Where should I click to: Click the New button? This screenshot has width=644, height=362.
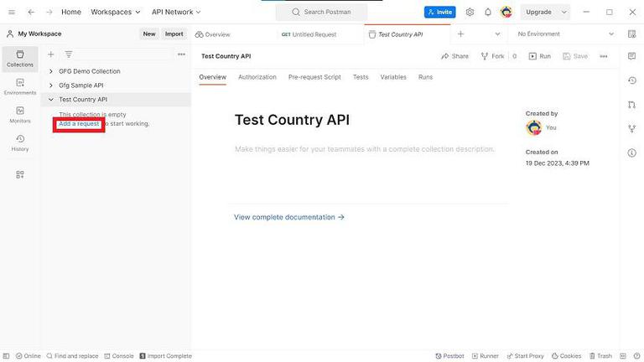(149, 34)
